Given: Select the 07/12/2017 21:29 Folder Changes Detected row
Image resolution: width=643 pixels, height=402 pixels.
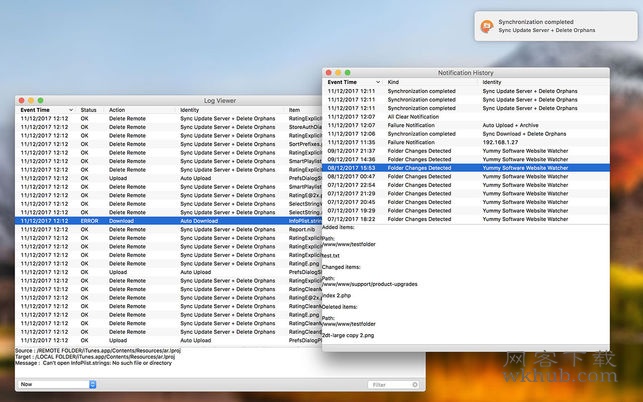Looking at the screenshot, I should pos(465,194).
